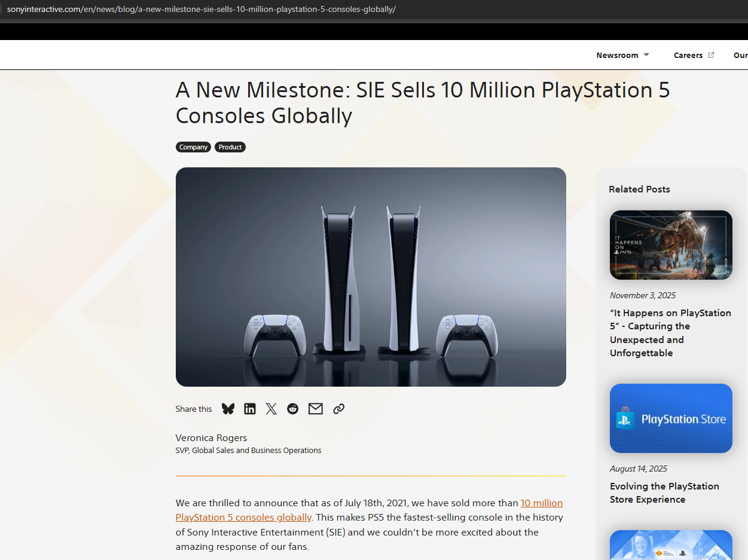Click the "Share this" label
The height and width of the screenshot is (560, 748).
tap(194, 409)
